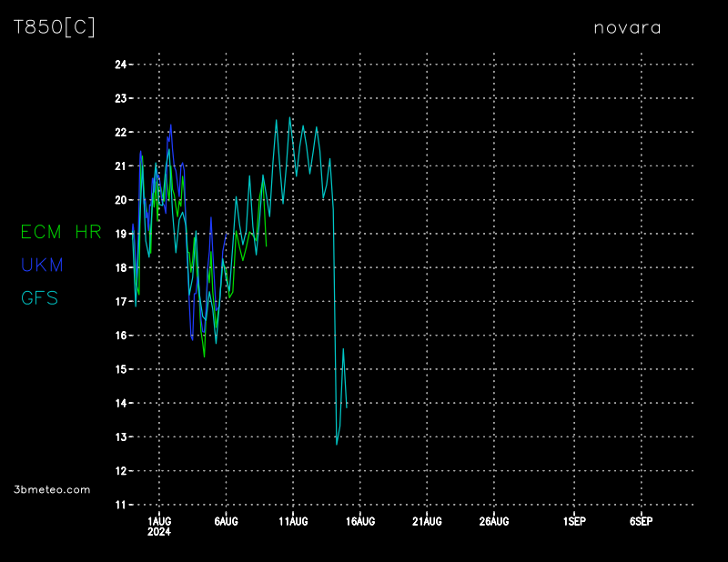Click the 1AUG 2024 date label
The width and height of the screenshot is (728, 562).
(x=159, y=526)
